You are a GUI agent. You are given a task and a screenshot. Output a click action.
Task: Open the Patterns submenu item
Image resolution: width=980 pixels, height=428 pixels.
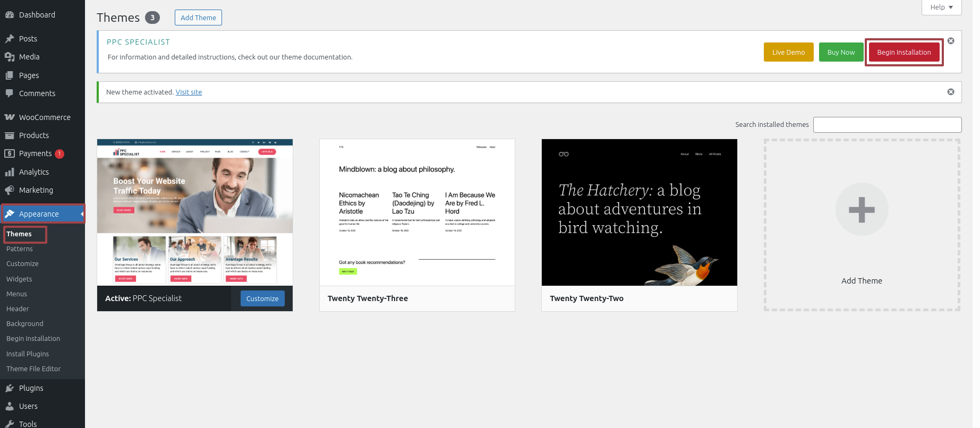[20, 249]
